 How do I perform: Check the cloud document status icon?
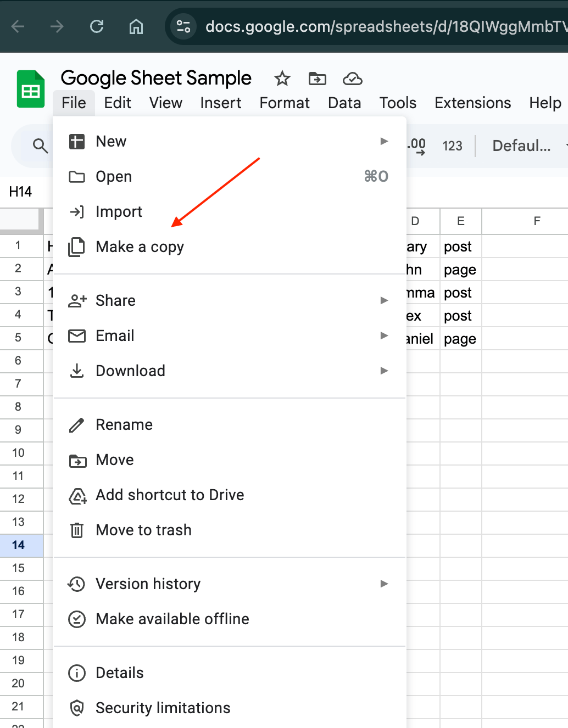[x=352, y=79]
